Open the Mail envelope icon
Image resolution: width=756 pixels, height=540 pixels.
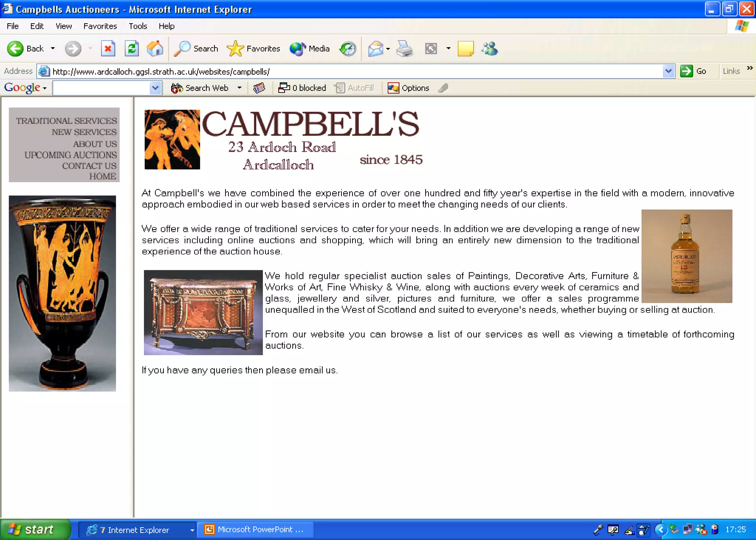[x=375, y=49]
